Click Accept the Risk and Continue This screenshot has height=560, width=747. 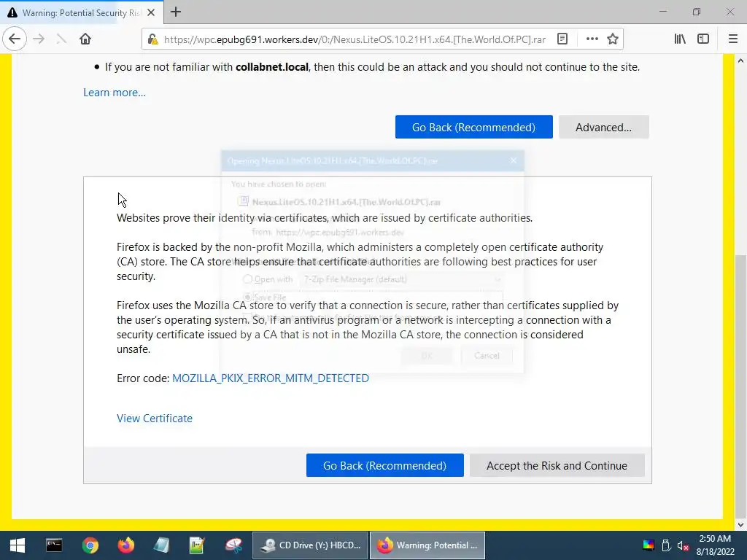(x=557, y=465)
